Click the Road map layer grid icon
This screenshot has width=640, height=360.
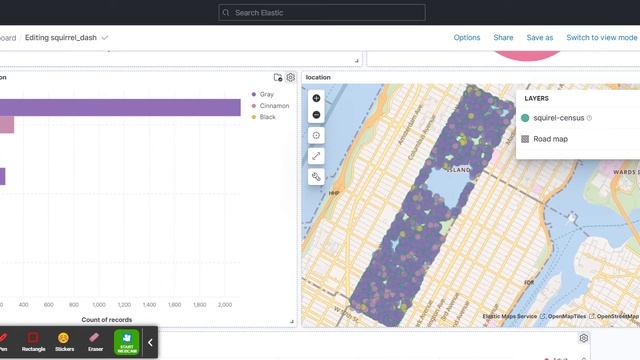click(x=525, y=139)
